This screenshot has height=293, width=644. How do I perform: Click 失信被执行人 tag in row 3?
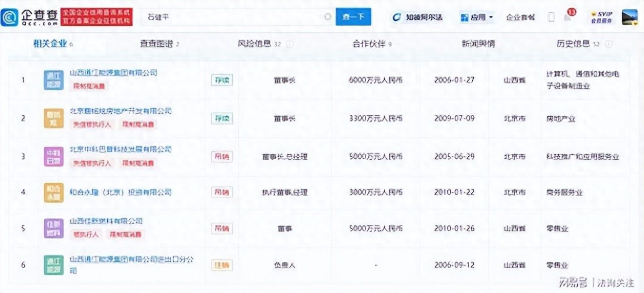pyautogui.click(x=92, y=163)
